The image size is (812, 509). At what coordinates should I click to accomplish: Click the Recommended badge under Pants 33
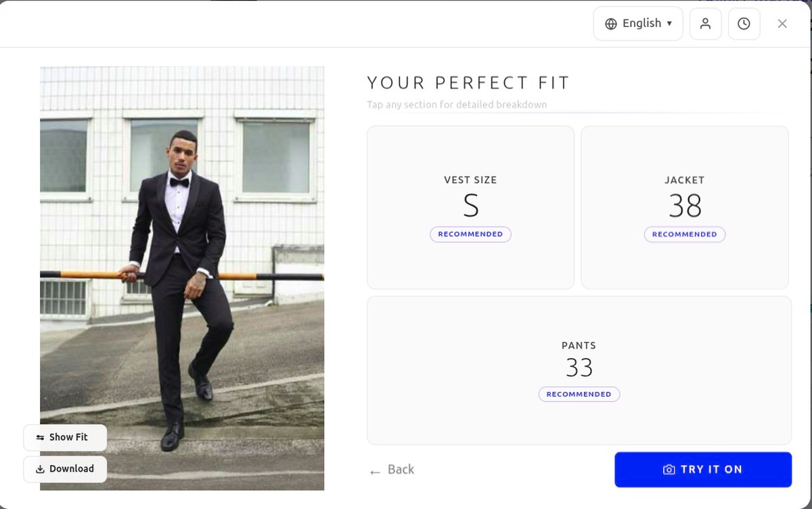[x=579, y=394]
